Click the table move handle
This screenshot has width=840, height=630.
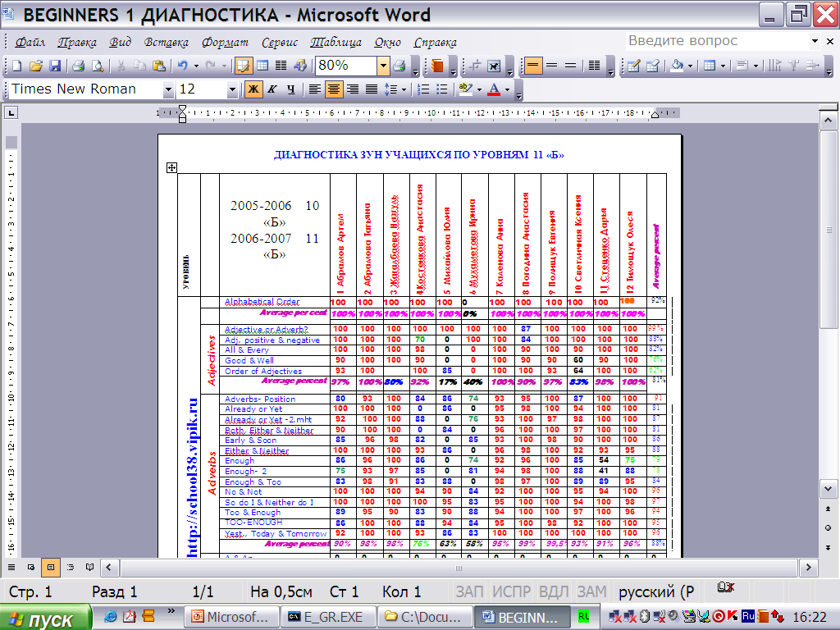(171, 167)
